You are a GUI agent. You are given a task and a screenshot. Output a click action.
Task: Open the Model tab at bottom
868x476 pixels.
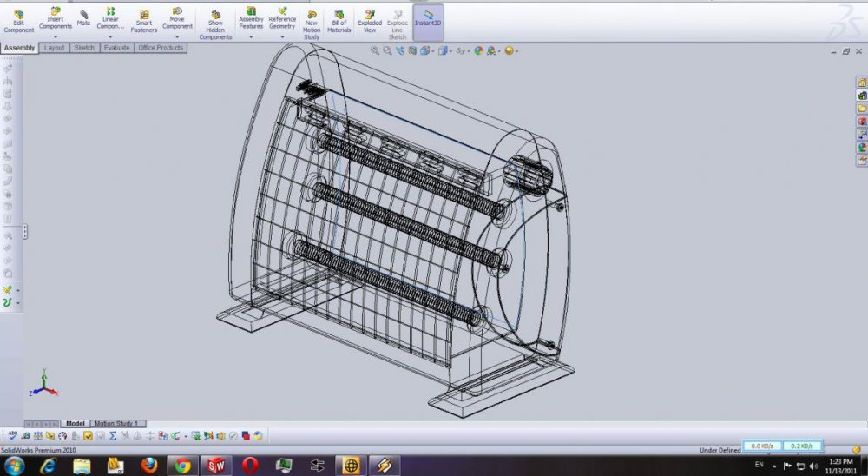[x=76, y=423]
